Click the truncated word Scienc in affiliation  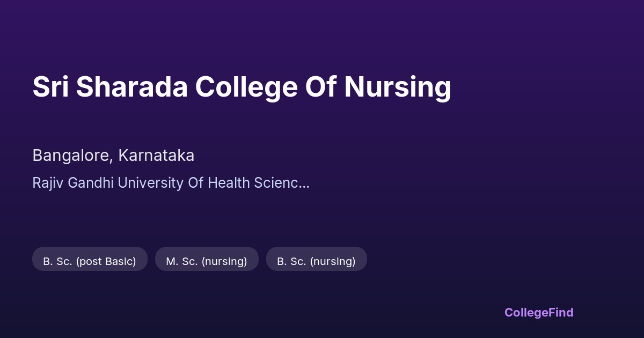click(275, 183)
